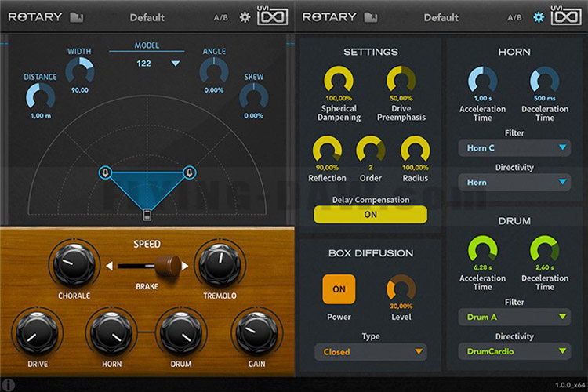Viewport: 588px width, 392px height.
Task: Click the model value 122
Action: [x=143, y=64]
